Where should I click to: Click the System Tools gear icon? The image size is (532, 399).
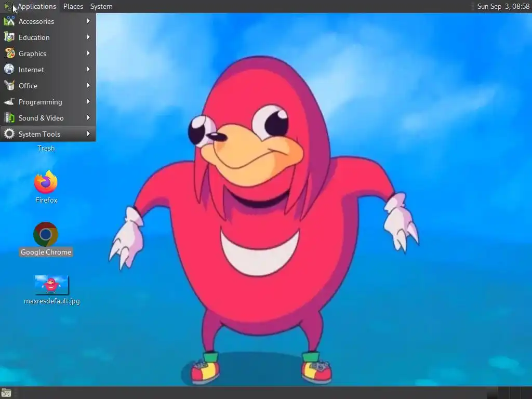click(9, 134)
